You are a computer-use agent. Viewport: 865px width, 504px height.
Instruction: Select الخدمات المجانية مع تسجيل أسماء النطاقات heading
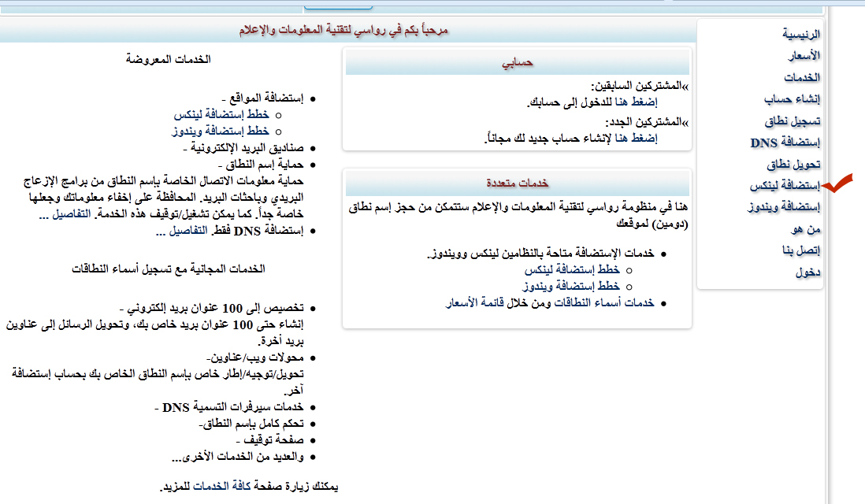click(x=169, y=269)
